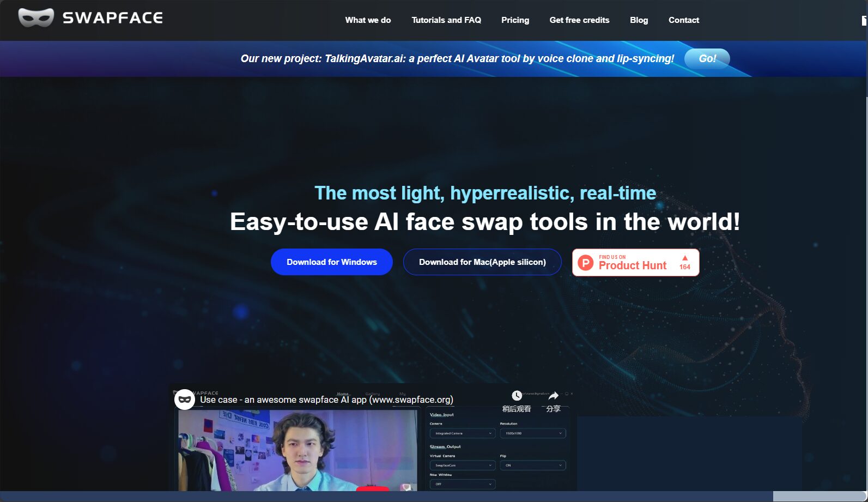Click the 1920x1080 resolution dropdown in video preview
868x502 pixels.
[x=533, y=433]
